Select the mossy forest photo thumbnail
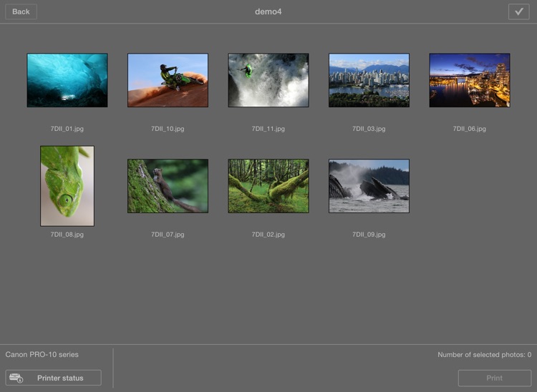Viewport: 537px width, 392px height. click(268, 186)
